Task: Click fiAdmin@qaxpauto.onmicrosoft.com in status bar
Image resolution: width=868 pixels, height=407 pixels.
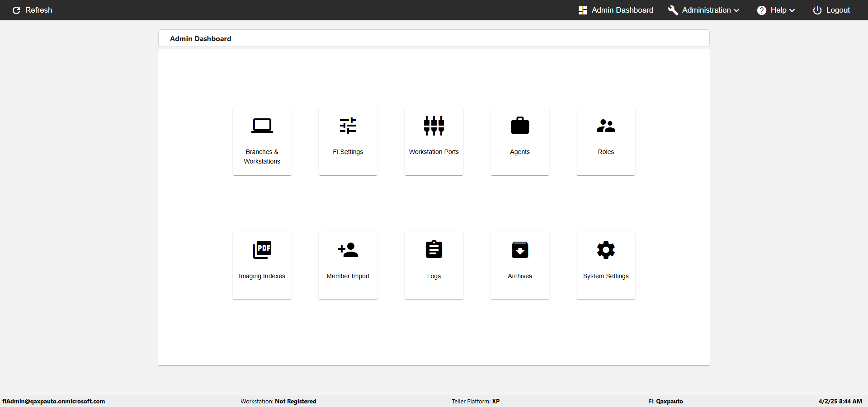Action: [54, 401]
